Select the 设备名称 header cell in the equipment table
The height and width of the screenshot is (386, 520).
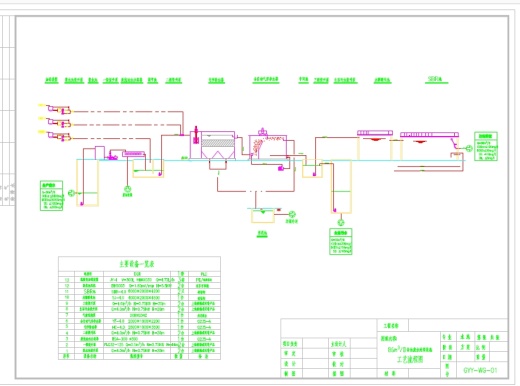click(89, 356)
